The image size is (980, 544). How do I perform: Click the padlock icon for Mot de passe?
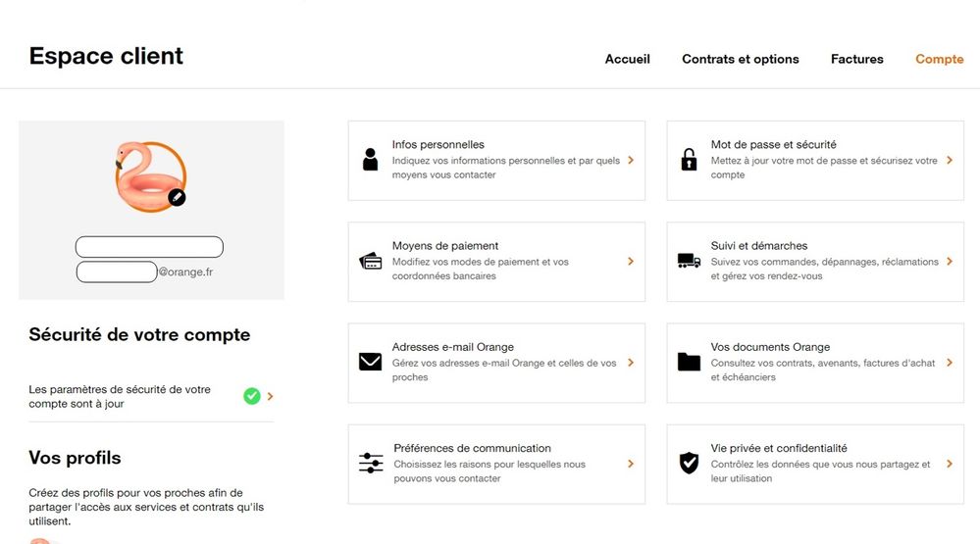pos(689,160)
